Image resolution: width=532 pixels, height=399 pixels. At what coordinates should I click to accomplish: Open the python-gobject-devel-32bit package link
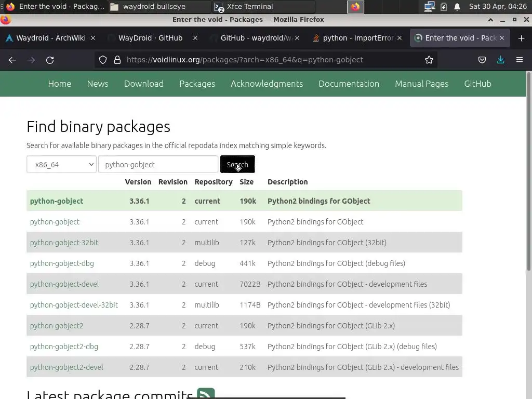74,305
